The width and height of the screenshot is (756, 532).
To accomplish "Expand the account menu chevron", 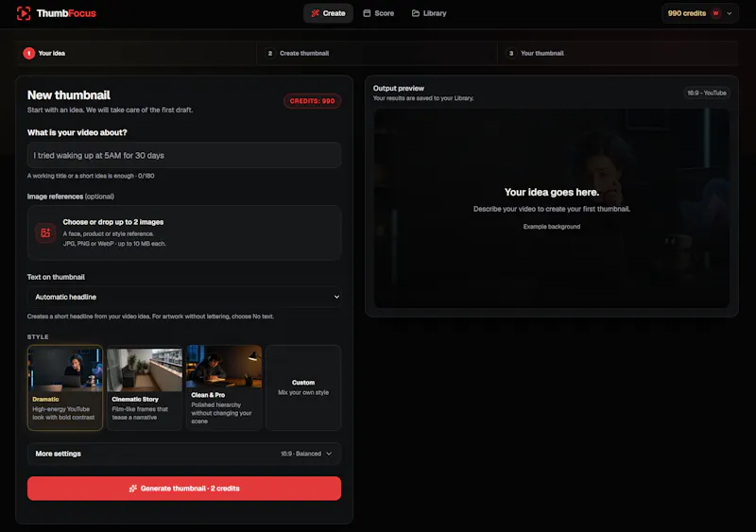I will pos(730,13).
